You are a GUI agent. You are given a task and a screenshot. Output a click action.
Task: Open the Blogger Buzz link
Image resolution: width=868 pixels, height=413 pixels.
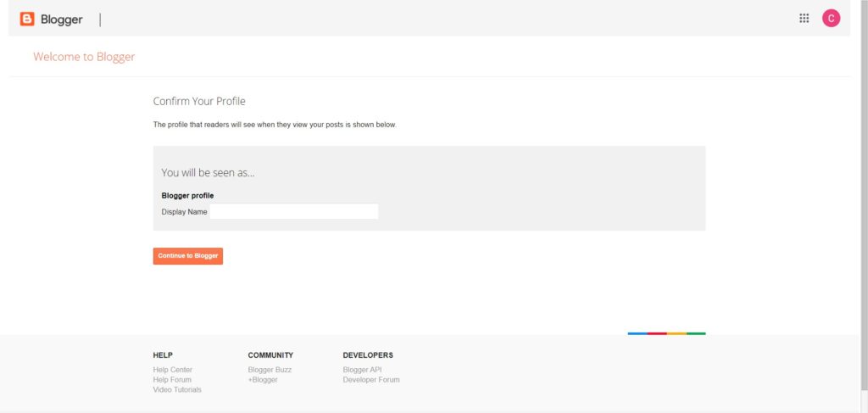270,370
